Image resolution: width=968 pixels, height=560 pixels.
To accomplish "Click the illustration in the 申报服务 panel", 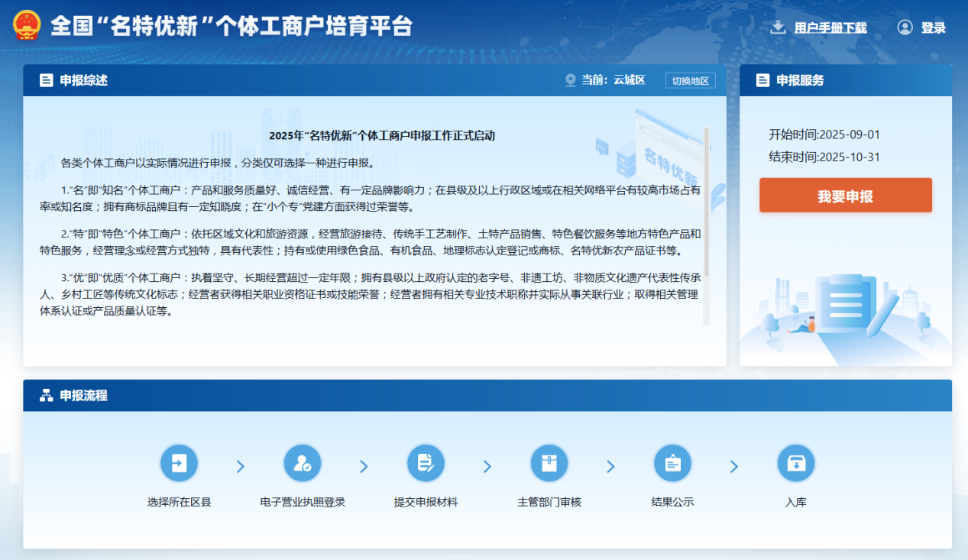I will pos(845,306).
